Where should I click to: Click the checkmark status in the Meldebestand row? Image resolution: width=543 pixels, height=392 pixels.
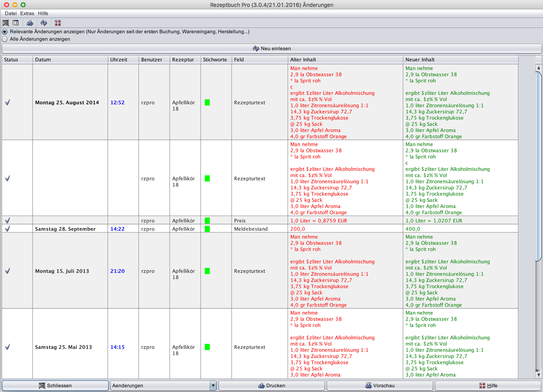pyautogui.click(x=8, y=229)
